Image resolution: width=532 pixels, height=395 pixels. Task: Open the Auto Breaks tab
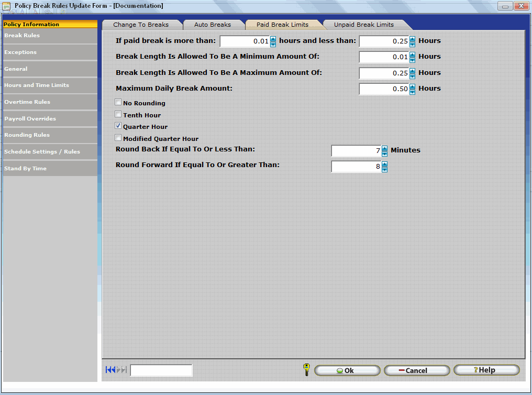click(x=212, y=25)
